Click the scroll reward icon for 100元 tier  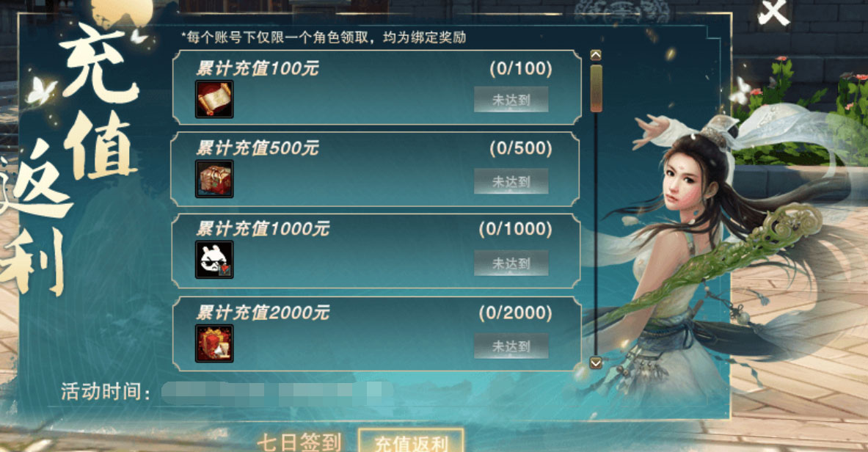[x=214, y=99]
